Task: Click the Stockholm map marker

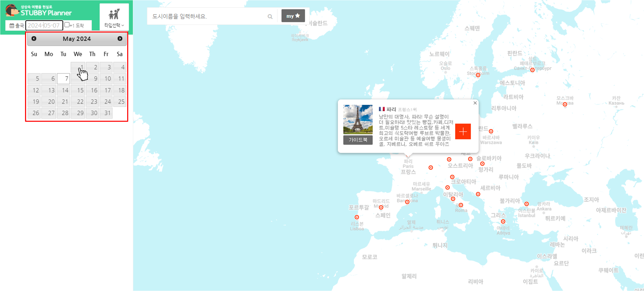Action: click(478, 75)
